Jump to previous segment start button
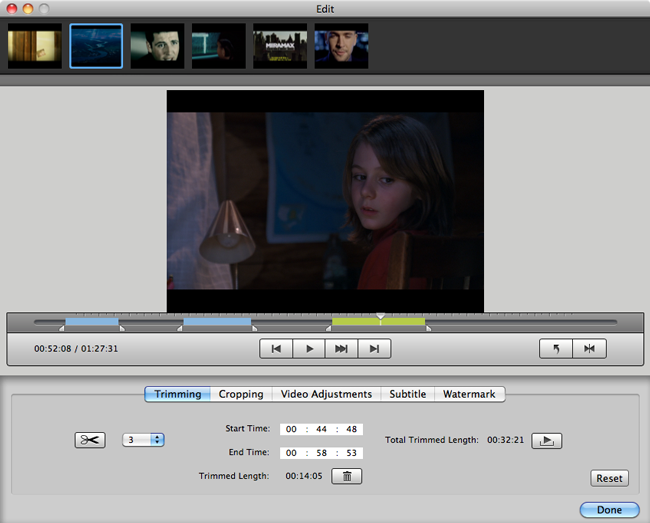The width and height of the screenshot is (650, 523). pos(276,349)
